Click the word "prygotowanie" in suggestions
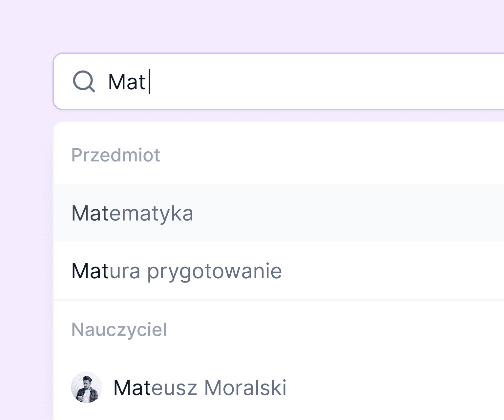This screenshot has width=504, height=420. [214, 272]
